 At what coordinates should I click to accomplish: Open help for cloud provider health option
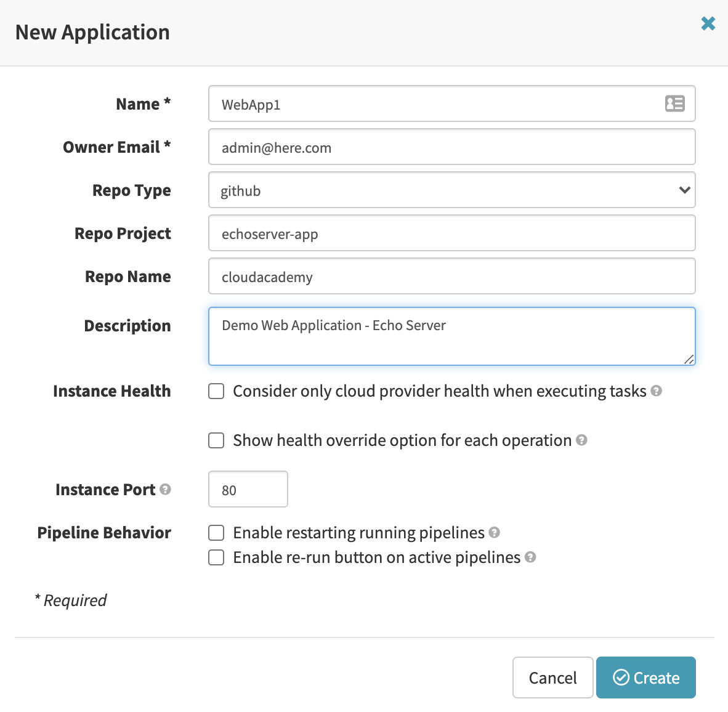656,391
